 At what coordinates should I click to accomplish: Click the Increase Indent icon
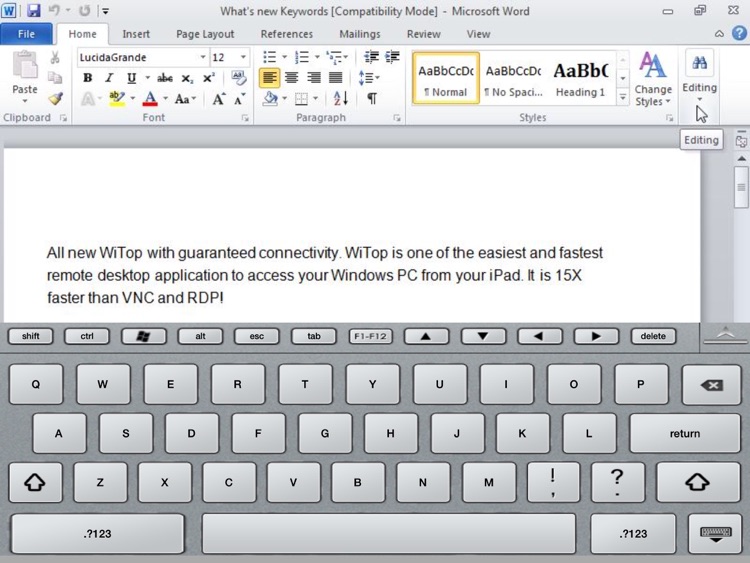click(392, 57)
